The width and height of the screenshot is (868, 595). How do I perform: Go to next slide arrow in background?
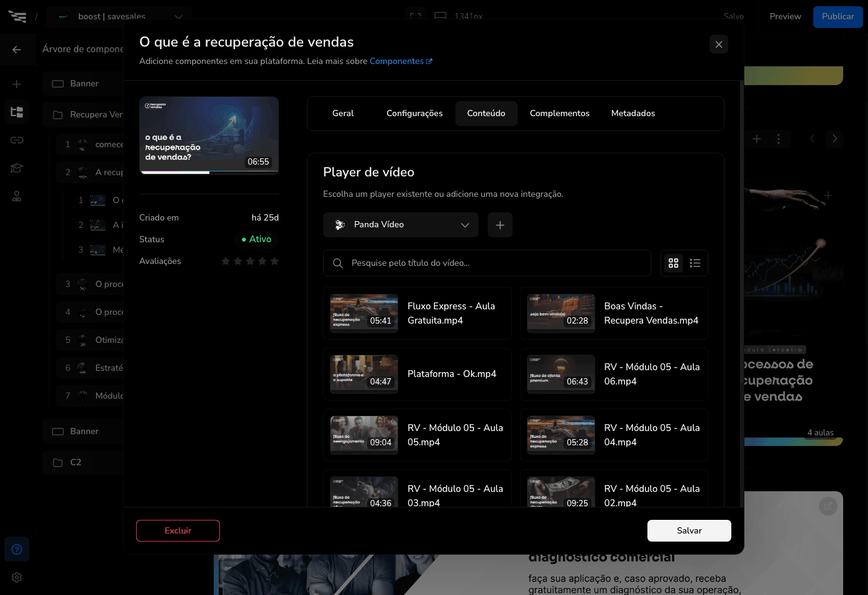834,139
